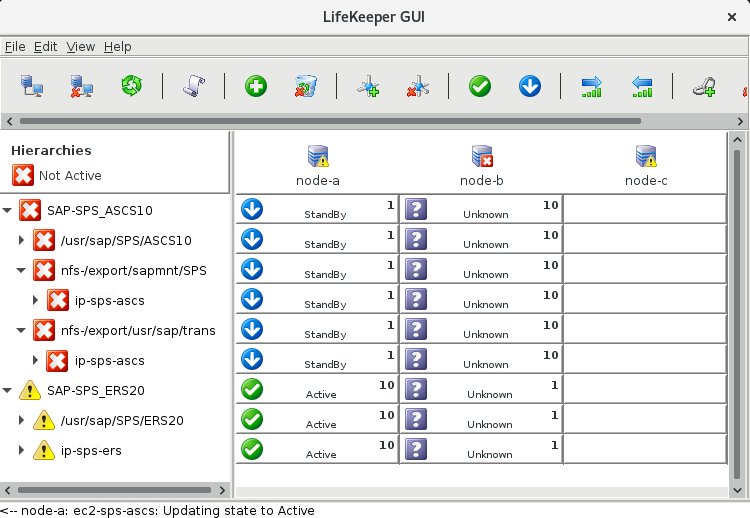Image resolution: width=750 pixels, height=518 pixels.
Task: Select the SAP-SPS_ERS20 tree label
Action: [x=96, y=391]
